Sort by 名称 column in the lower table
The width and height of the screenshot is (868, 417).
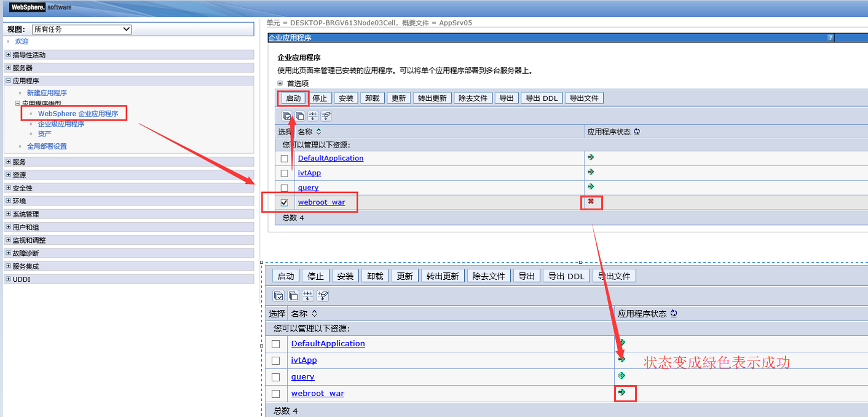315,314
